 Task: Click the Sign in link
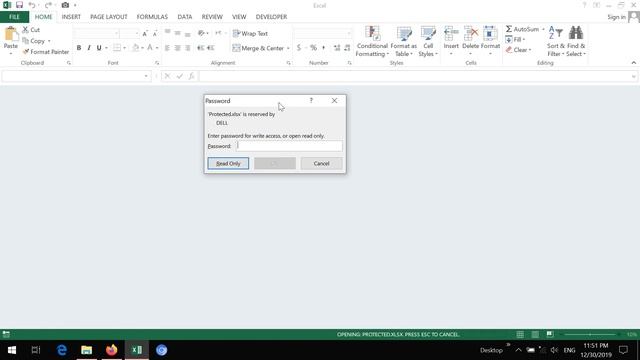point(616,17)
